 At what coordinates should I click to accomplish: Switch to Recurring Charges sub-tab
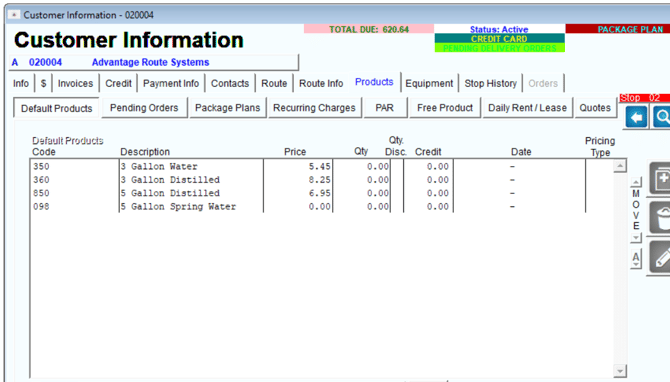pos(314,108)
